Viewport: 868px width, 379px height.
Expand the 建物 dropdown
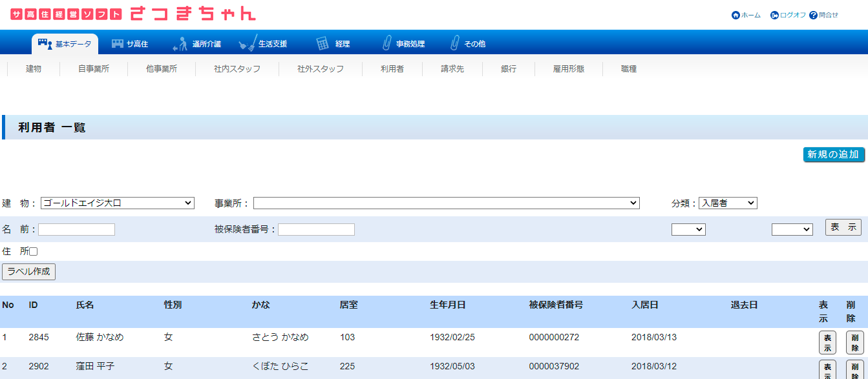[x=117, y=203]
